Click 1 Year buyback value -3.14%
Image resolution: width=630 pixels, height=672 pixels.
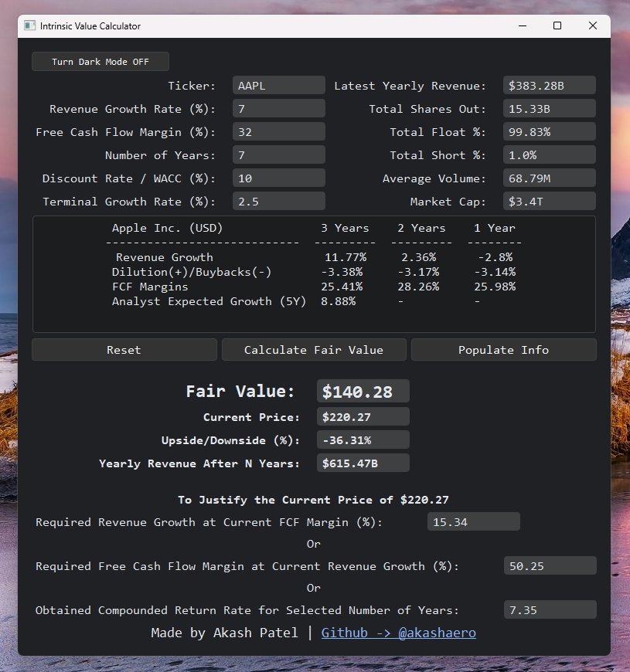point(495,272)
